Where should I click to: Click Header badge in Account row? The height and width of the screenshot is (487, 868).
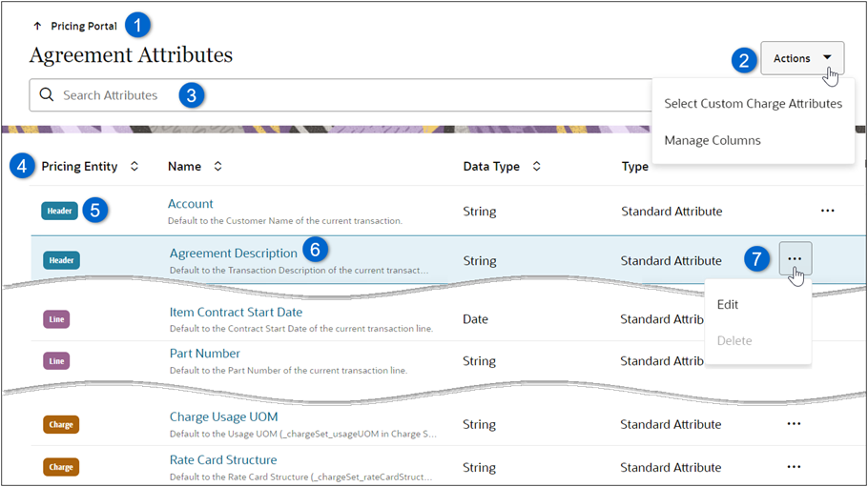(59, 211)
